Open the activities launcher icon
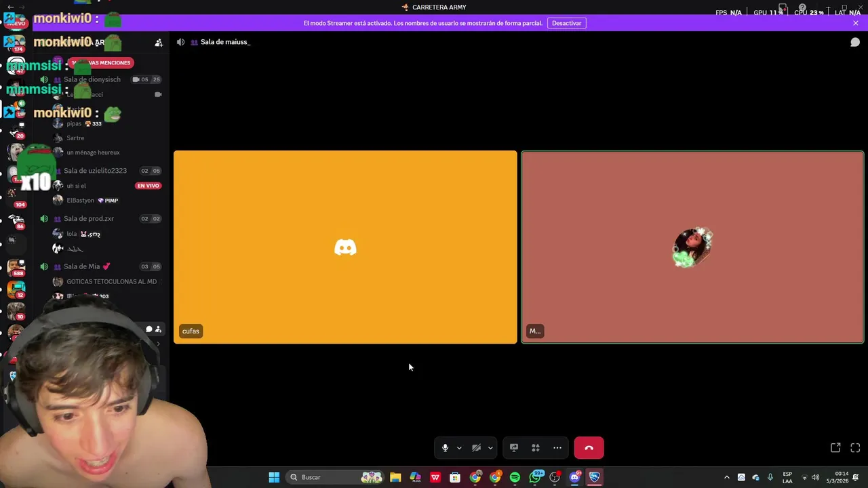The height and width of the screenshot is (488, 868). click(x=536, y=448)
